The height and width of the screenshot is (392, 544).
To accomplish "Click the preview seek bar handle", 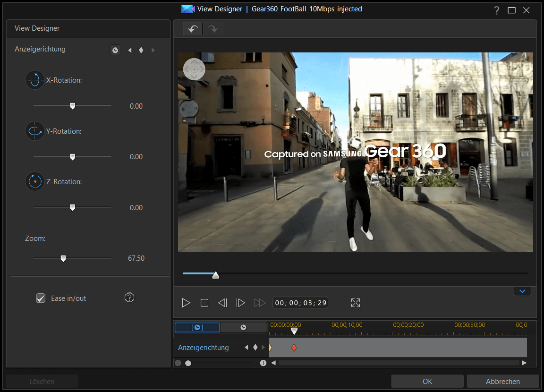I will pos(215,275).
